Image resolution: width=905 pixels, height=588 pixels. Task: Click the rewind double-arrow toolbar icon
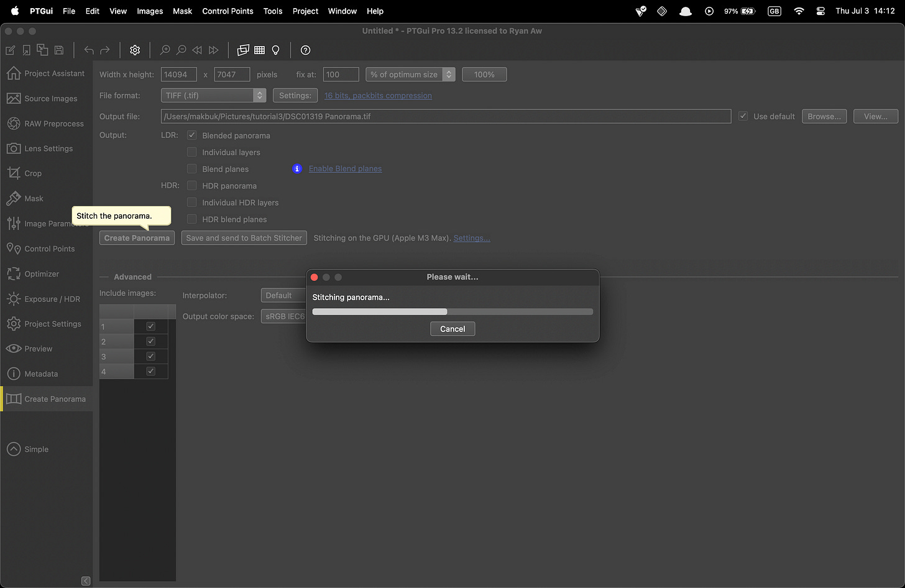(x=197, y=50)
